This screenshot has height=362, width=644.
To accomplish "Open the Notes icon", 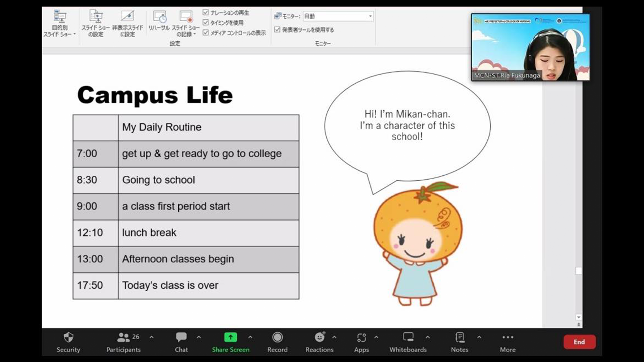I will click(460, 337).
